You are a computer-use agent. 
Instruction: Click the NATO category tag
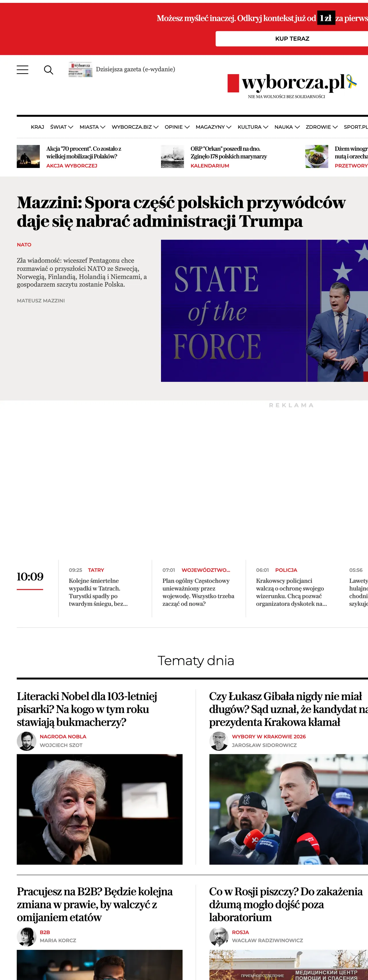point(24,245)
